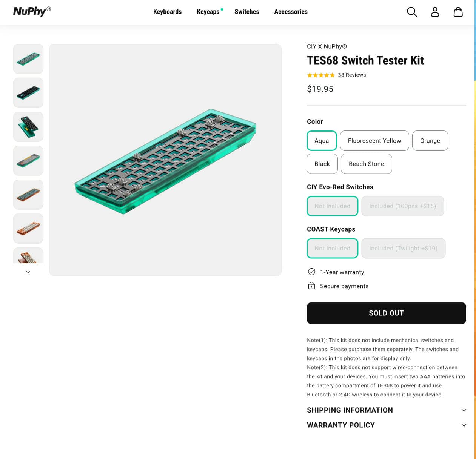Select Included (100pcs +$15) switches option

point(402,206)
